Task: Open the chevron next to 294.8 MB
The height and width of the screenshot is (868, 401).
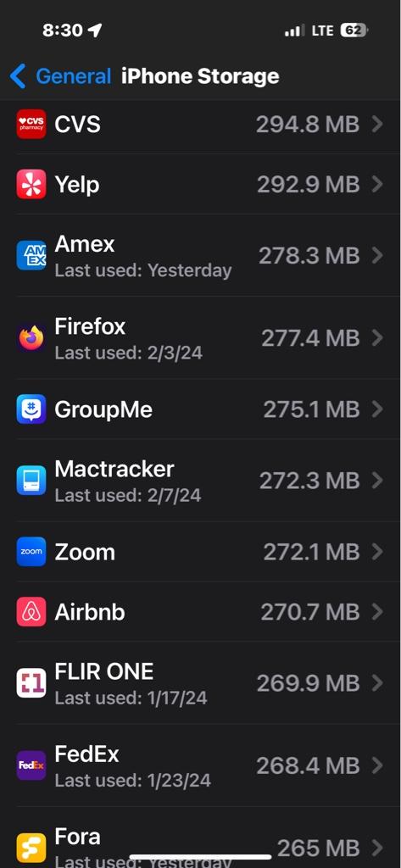Action: coord(378,124)
